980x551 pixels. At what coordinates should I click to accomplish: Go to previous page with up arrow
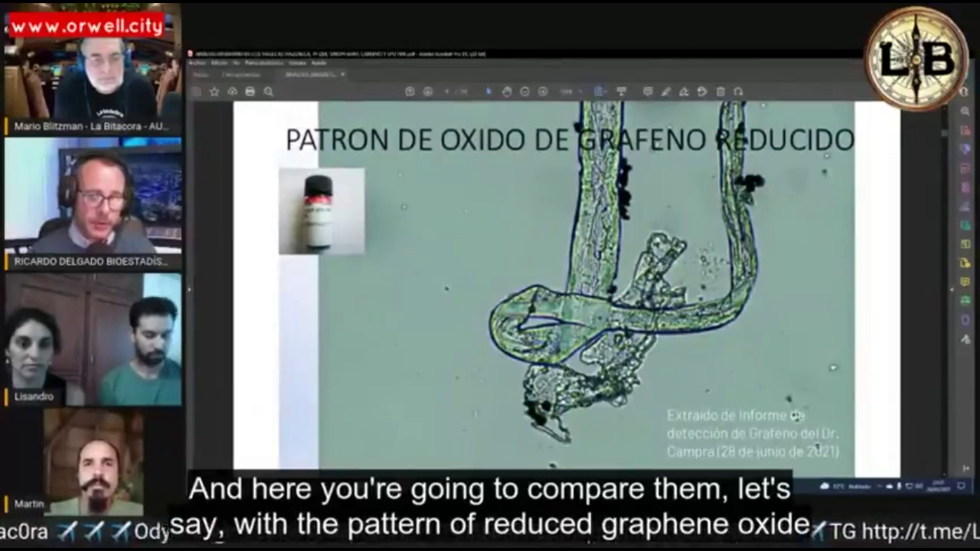410,92
